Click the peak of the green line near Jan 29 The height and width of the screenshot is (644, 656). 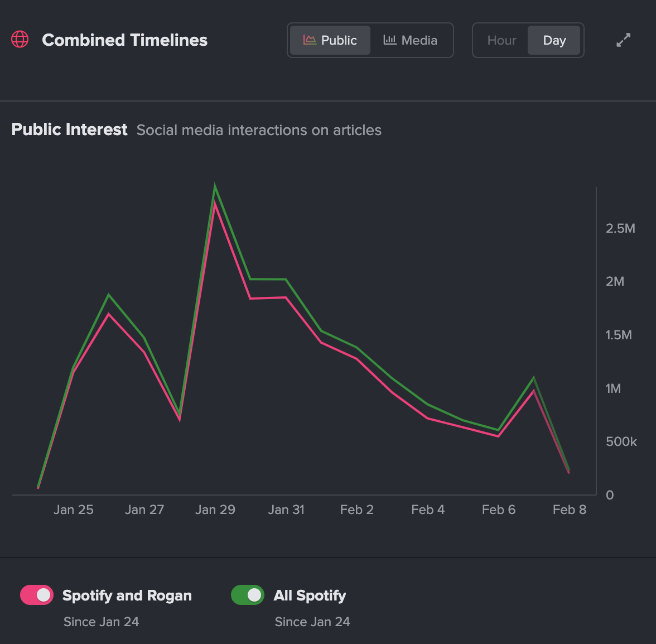pos(215,184)
